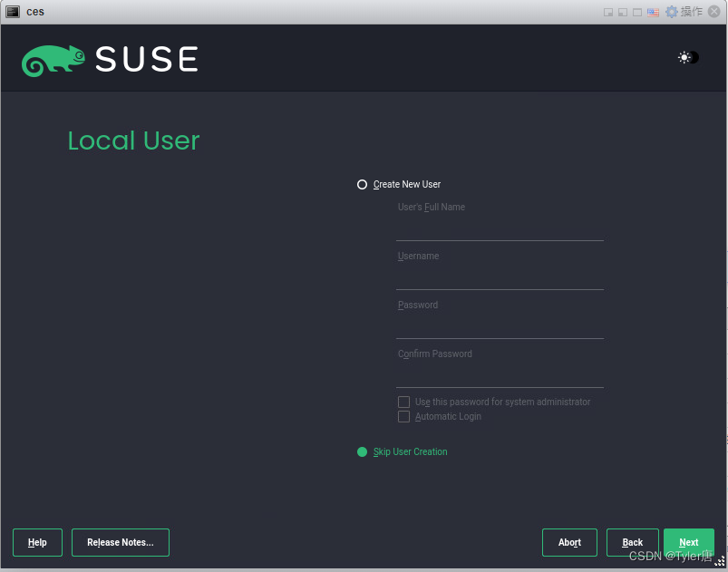The image size is (728, 572).
Task: Click the Next button
Action: point(689,542)
